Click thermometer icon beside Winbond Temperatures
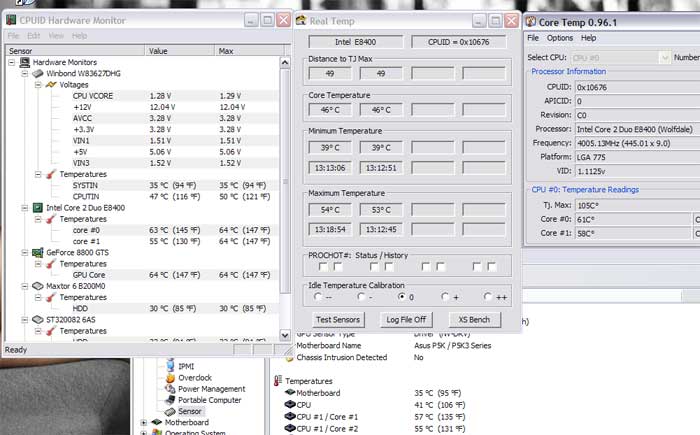The width and height of the screenshot is (700, 435). [51, 174]
